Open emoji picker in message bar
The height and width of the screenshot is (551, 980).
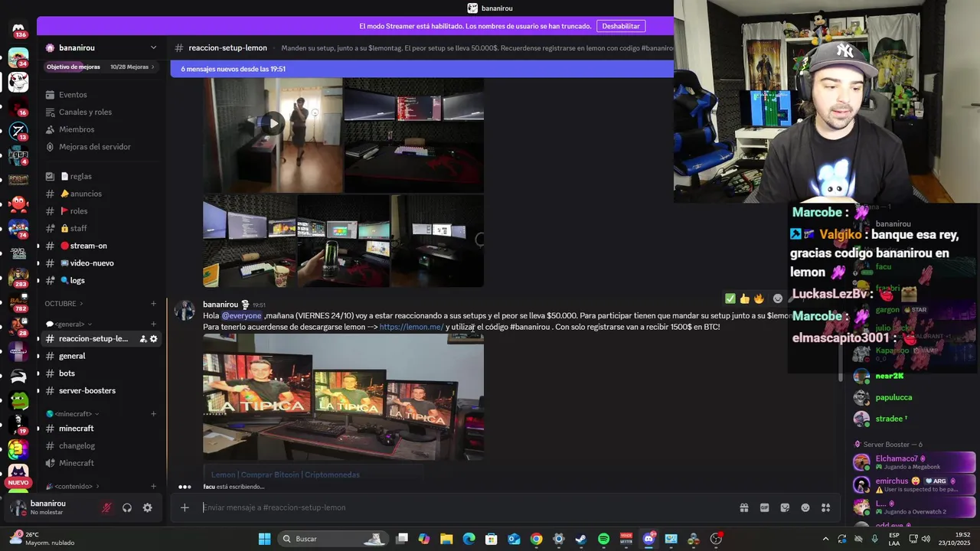point(805,507)
